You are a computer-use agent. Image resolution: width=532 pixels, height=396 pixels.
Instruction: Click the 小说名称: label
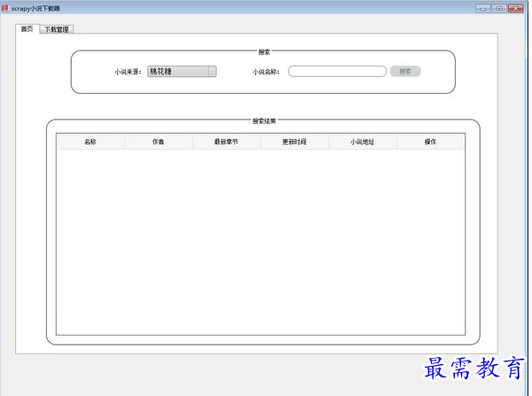[x=266, y=72]
